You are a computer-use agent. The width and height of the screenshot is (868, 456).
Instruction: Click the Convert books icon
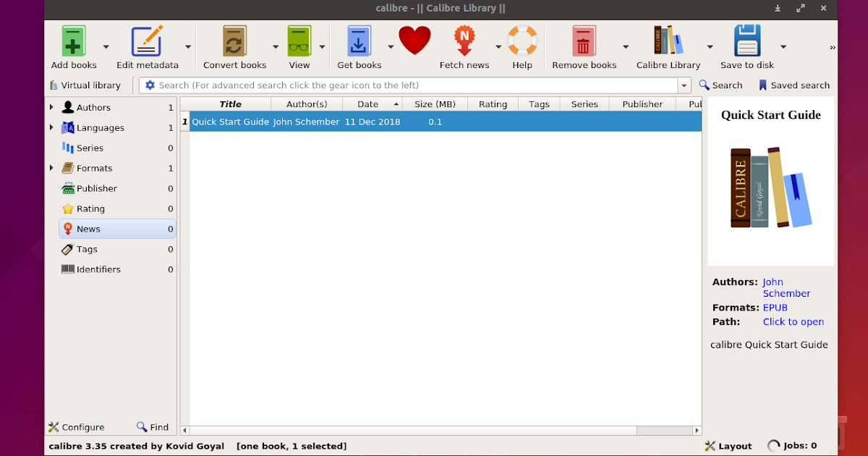(234, 41)
